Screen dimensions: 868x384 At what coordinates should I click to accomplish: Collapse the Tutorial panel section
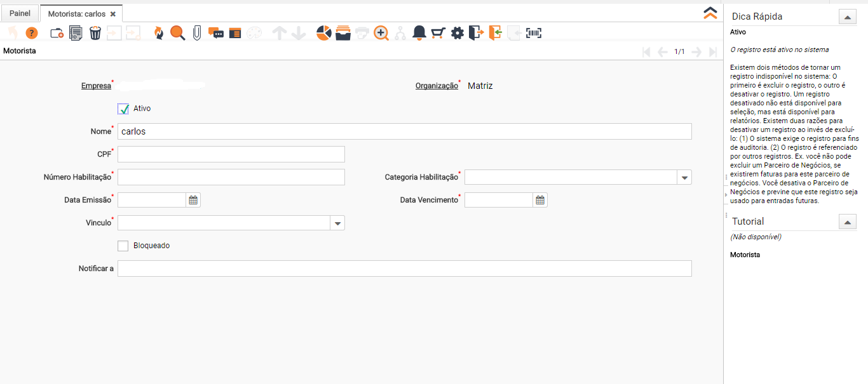click(x=847, y=222)
